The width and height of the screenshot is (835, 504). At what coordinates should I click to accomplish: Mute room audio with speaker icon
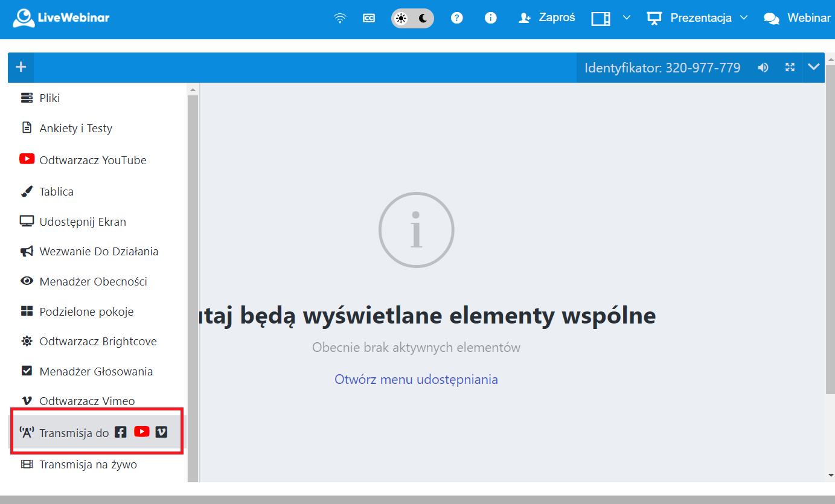763,68
